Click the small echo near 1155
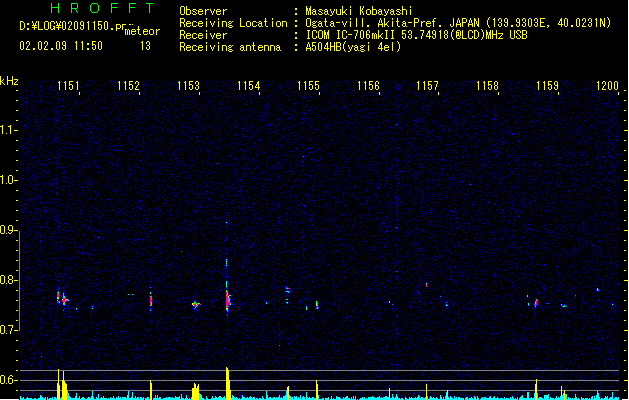 (x=317, y=305)
